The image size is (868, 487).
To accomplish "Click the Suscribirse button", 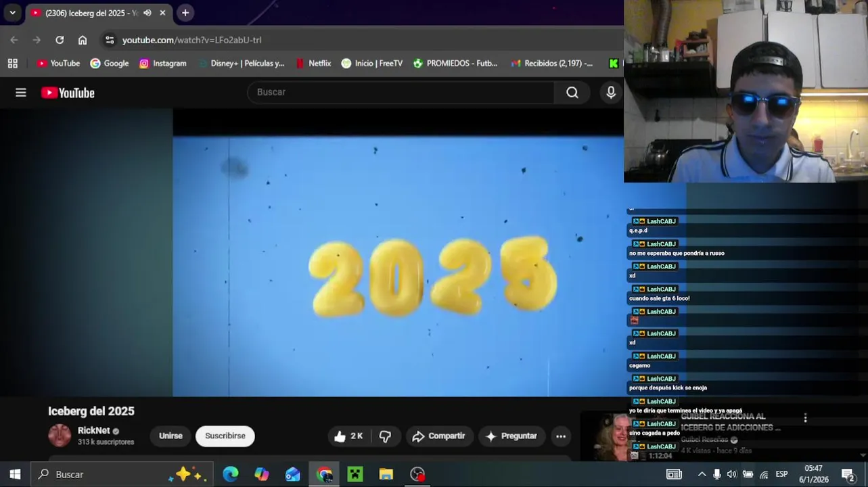I will pyautogui.click(x=225, y=436).
